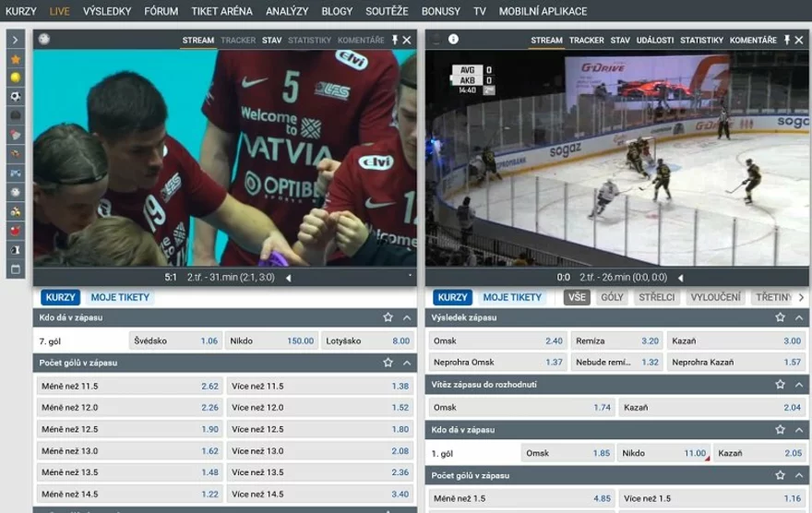This screenshot has height=513, width=812.
Task: Pin the Omsk vs Kazaň hockey panel
Action: click(787, 41)
